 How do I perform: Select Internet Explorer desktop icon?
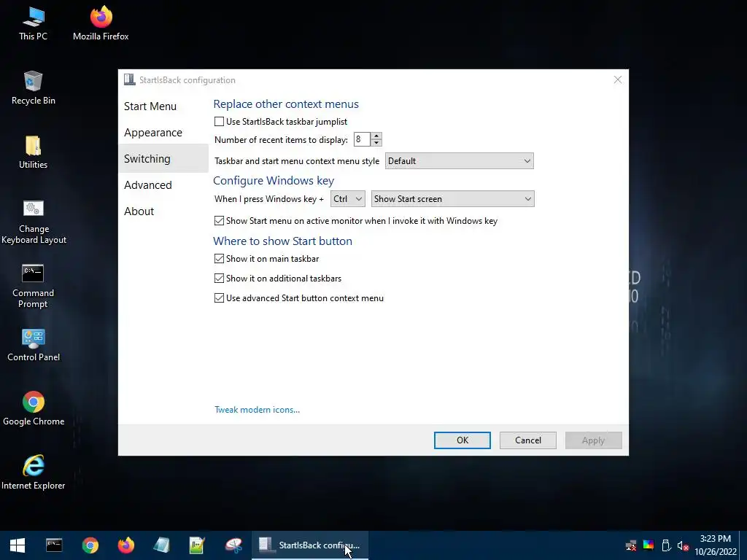tap(34, 472)
